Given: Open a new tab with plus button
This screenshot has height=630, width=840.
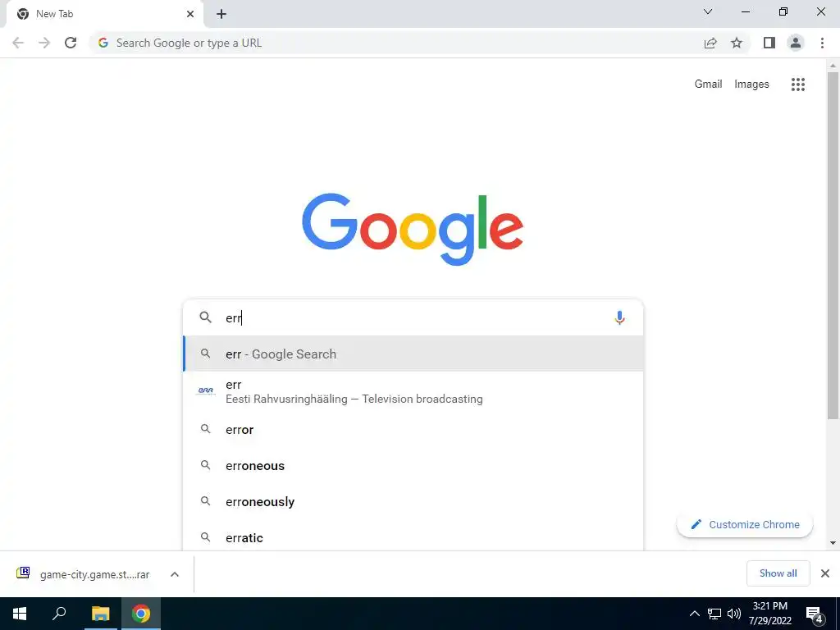Looking at the screenshot, I should (x=221, y=14).
